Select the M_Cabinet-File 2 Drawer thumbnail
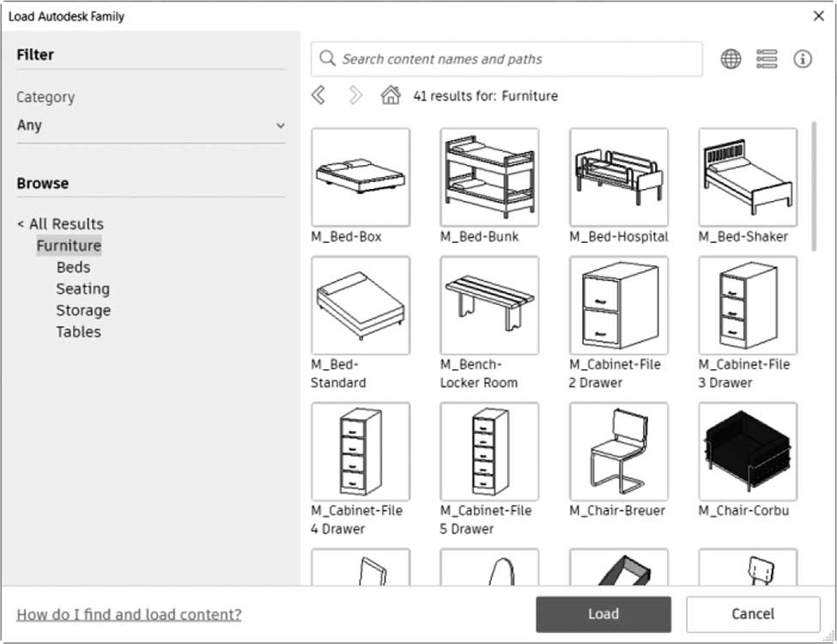 (x=619, y=306)
